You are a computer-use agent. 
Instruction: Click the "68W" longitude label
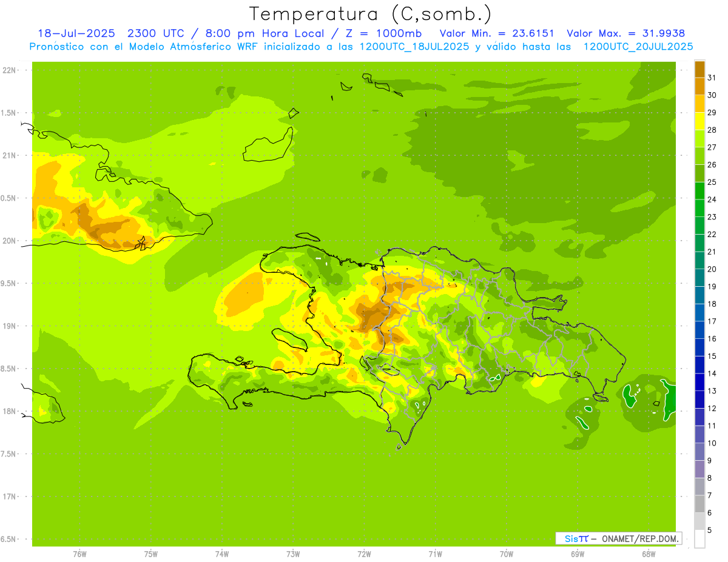649,554
